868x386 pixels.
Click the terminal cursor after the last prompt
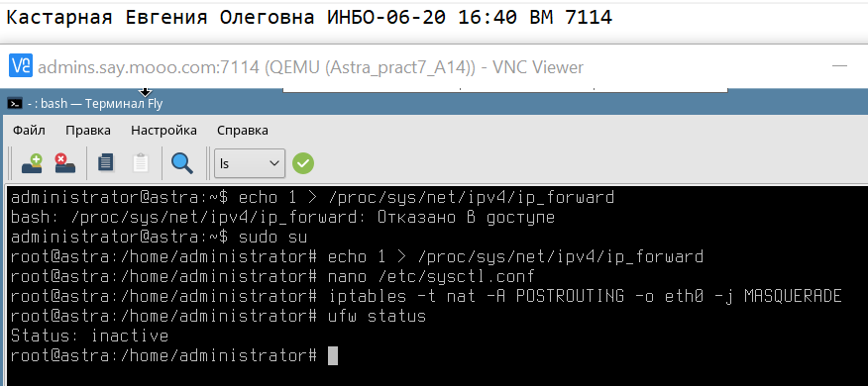pos(333,356)
